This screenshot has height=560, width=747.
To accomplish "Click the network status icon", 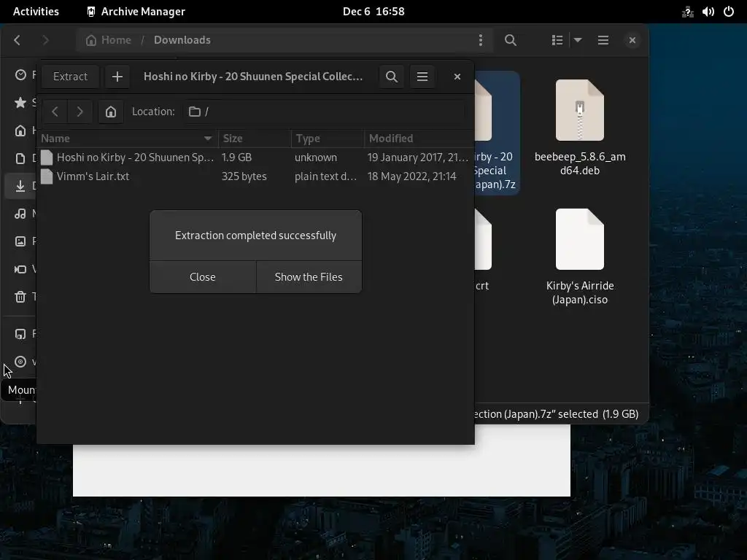I will (687, 12).
